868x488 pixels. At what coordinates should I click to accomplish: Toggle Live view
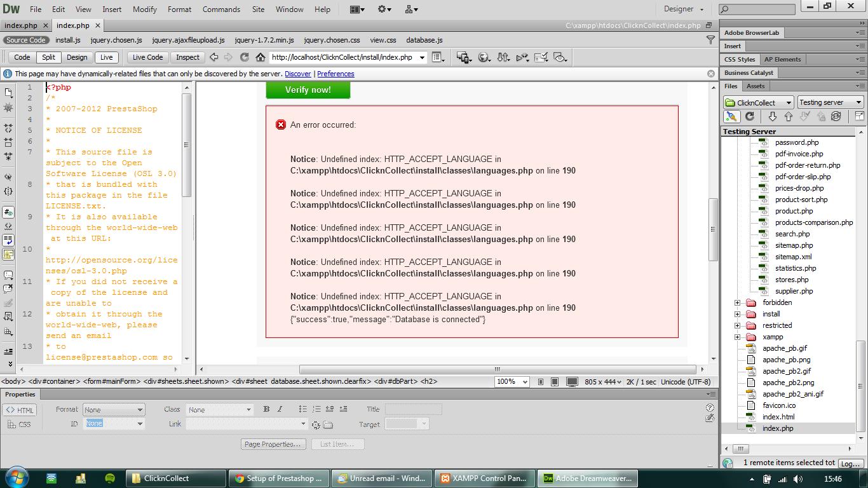click(x=106, y=57)
